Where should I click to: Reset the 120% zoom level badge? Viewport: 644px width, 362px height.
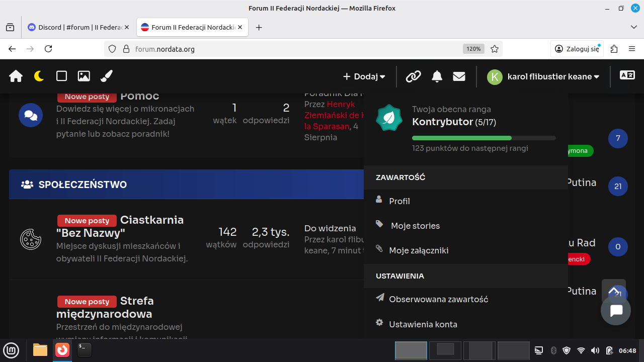click(x=473, y=49)
